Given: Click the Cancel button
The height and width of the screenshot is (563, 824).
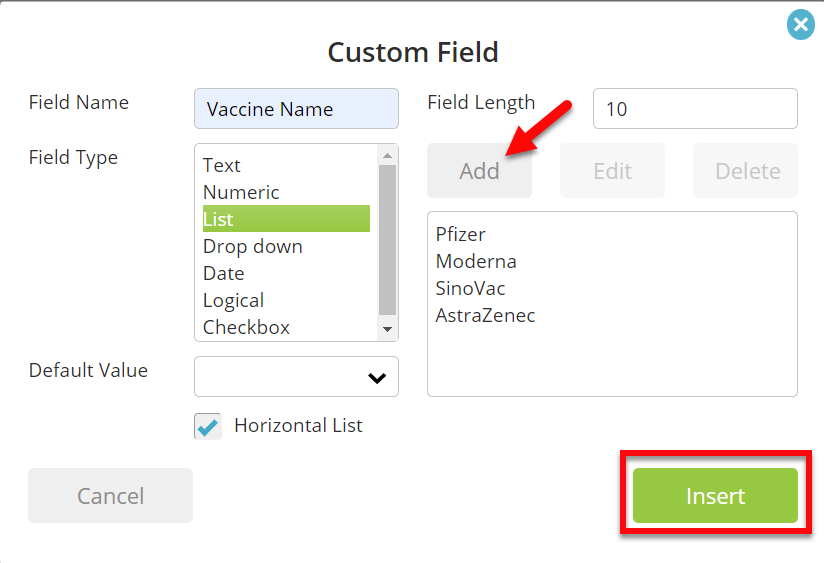Looking at the screenshot, I should (x=110, y=496).
